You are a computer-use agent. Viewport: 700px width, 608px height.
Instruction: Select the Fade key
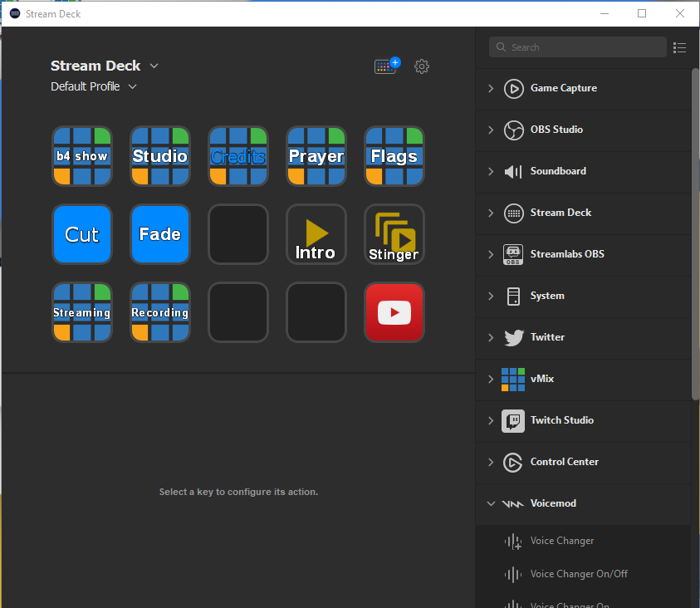pyautogui.click(x=159, y=233)
